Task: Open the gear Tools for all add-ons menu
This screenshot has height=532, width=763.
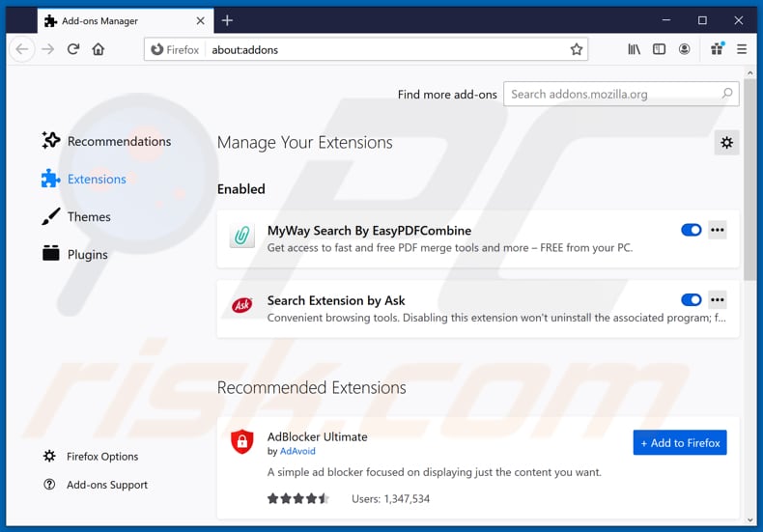Action: [726, 143]
